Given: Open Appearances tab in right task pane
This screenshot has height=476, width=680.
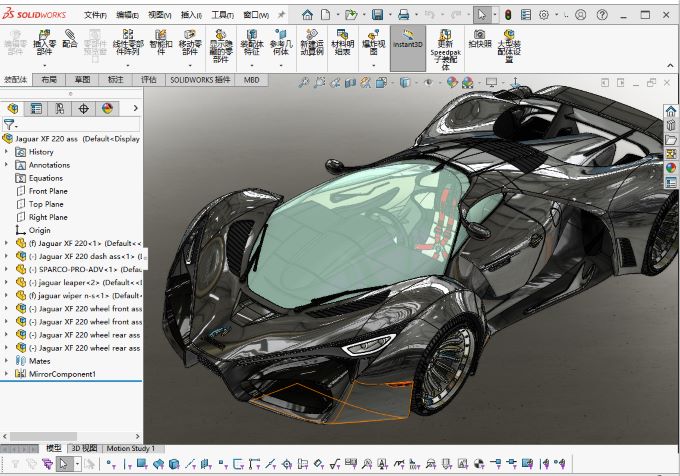Looking at the screenshot, I should 671,168.
